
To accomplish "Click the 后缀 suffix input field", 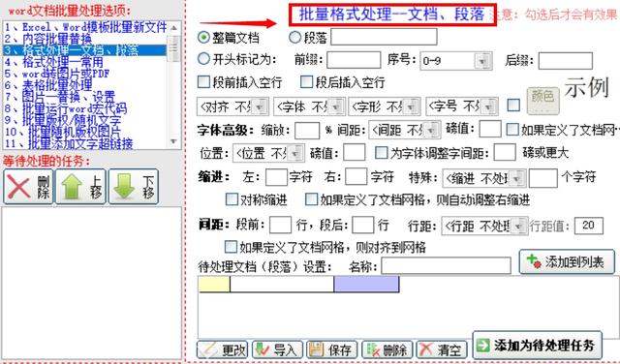I will click(x=566, y=61).
